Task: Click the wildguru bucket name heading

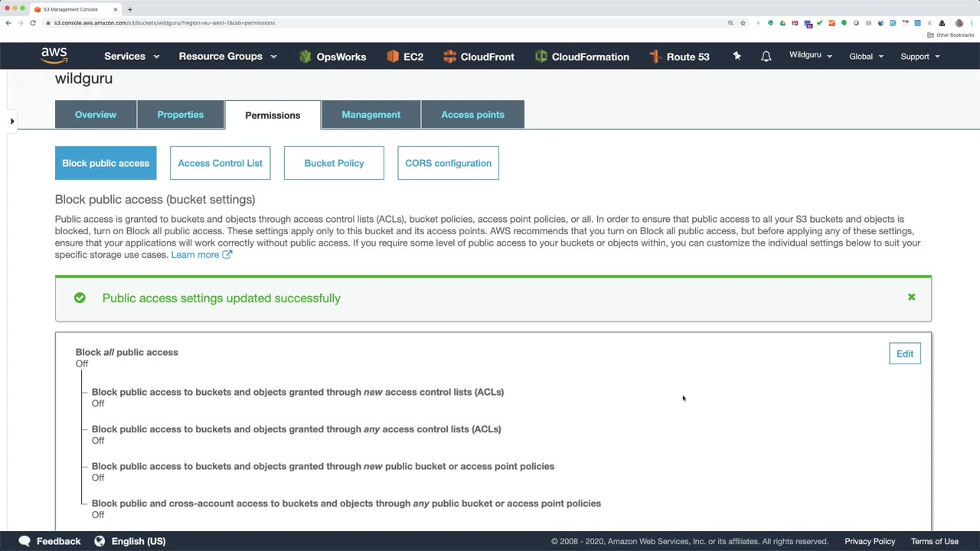Action: tap(83, 79)
